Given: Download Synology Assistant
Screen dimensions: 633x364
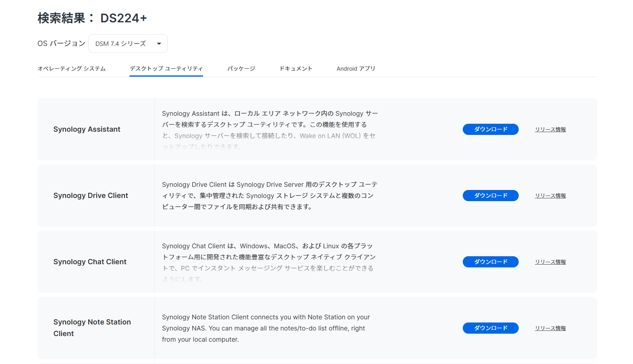Looking at the screenshot, I should [491, 129].
